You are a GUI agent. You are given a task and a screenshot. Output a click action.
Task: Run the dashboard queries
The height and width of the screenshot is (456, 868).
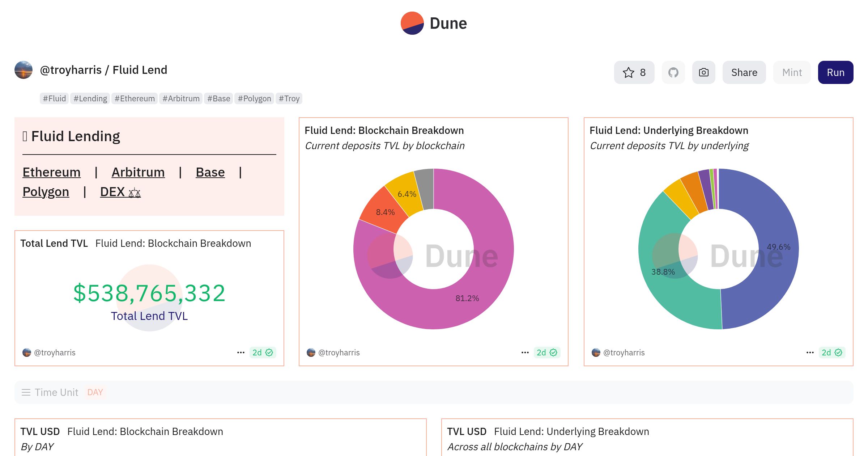(x=835, y=72)
